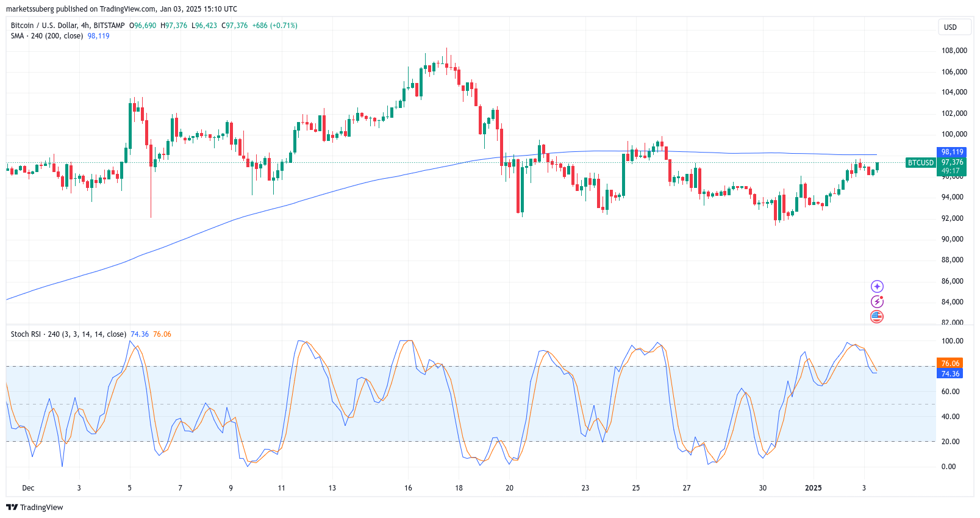Open the USD currency selector
980x518 pixels.
950,27
